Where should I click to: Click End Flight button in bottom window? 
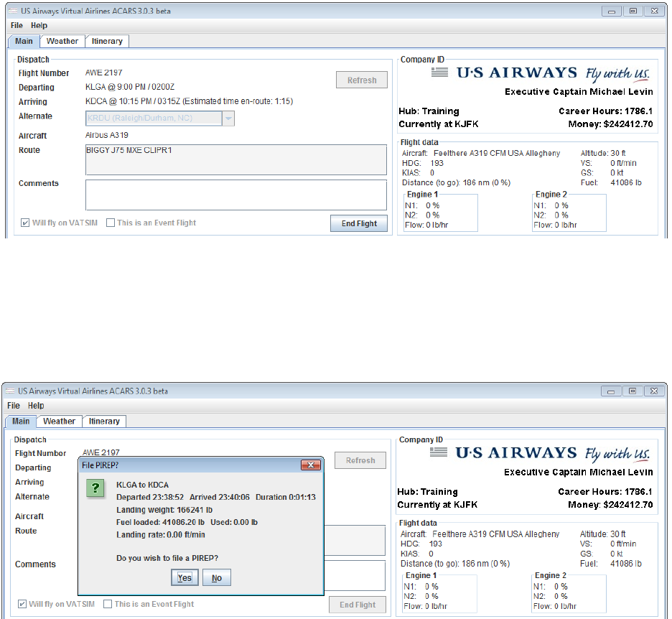[358, 605]
